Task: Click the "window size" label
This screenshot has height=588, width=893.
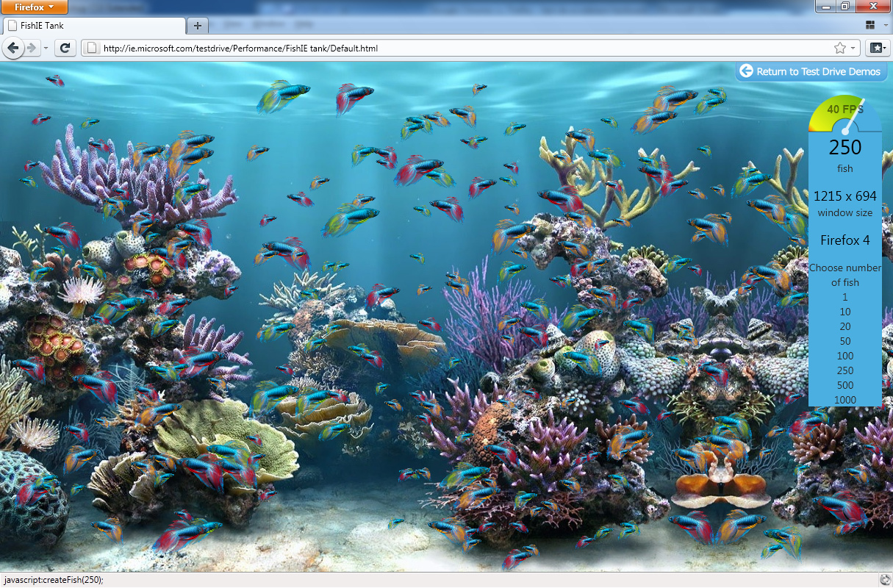Action: [845, 213]
